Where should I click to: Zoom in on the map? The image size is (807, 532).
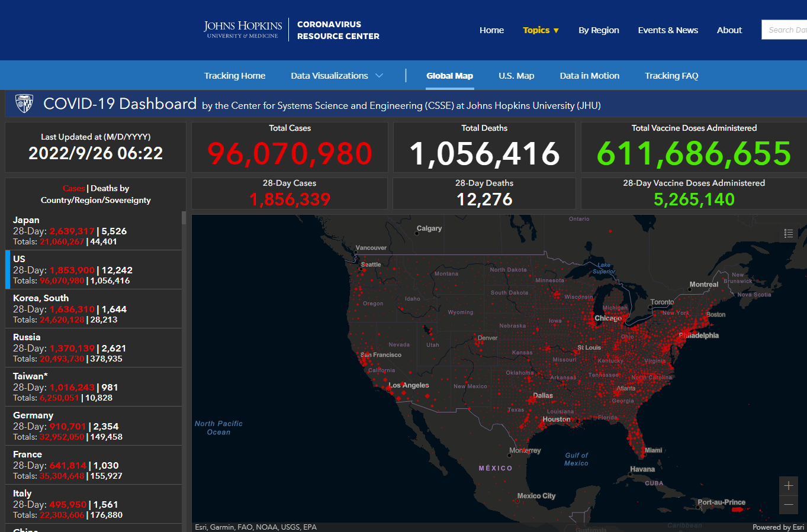click(x=789, y=486)
